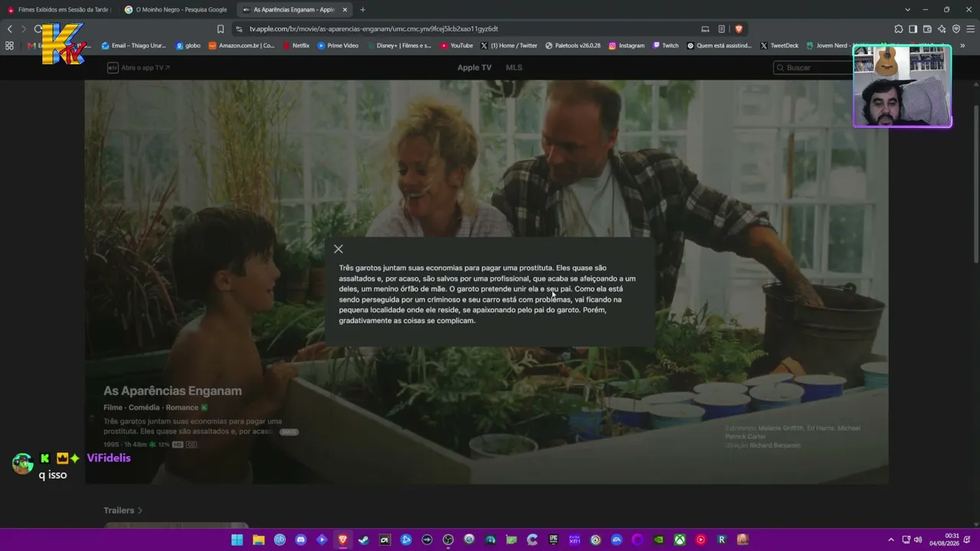Open the Windows Start menu

tap(237, 540)
